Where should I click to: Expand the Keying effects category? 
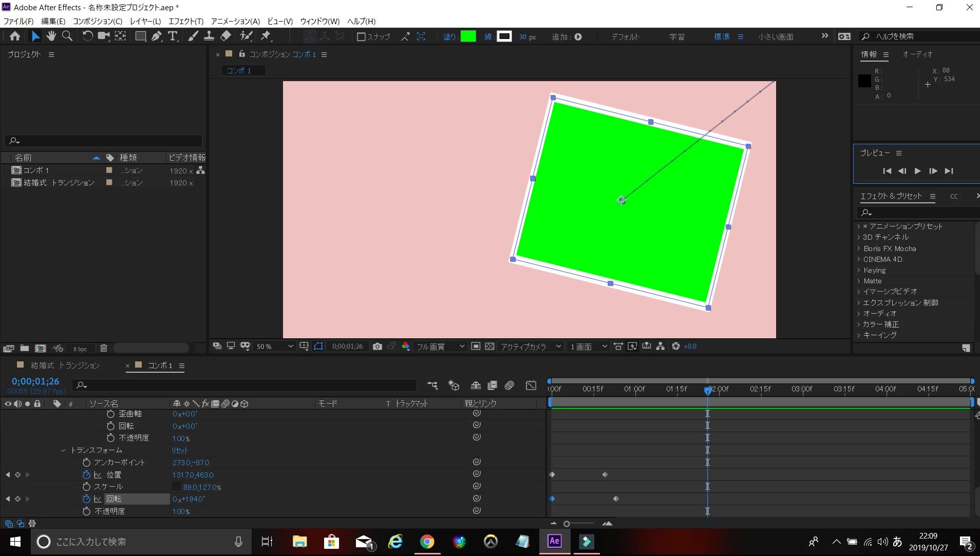[859, 270]
